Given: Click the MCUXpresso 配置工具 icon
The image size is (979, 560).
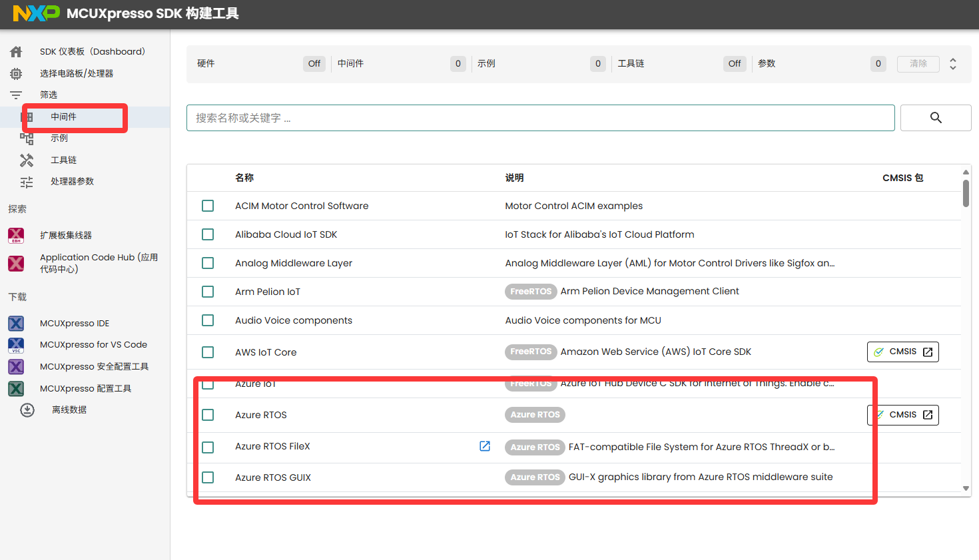Looking at the screenshot, I should [x=16, y=389].
